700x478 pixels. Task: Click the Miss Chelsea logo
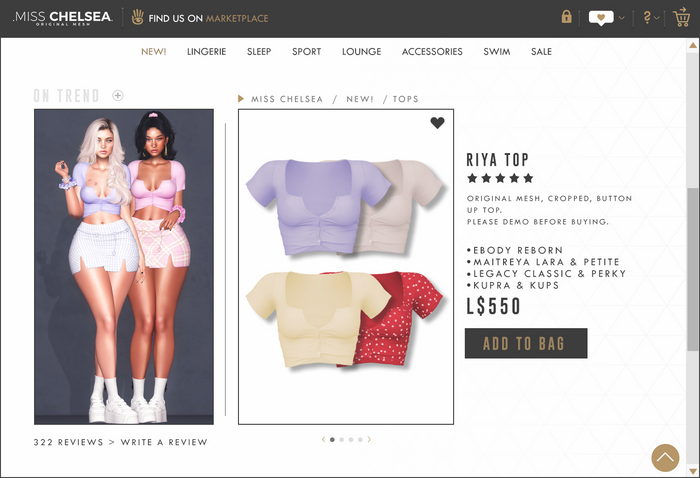pos(62,18)
